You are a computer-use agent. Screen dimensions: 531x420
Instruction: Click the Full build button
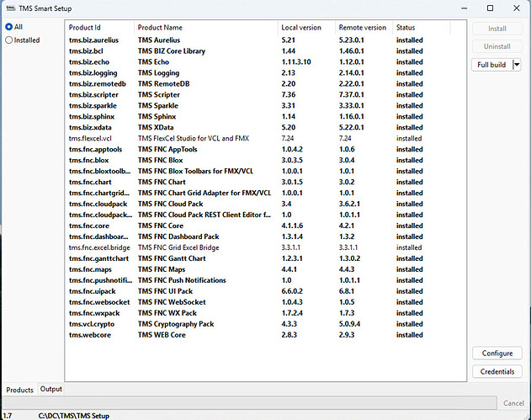pos(491,65)
